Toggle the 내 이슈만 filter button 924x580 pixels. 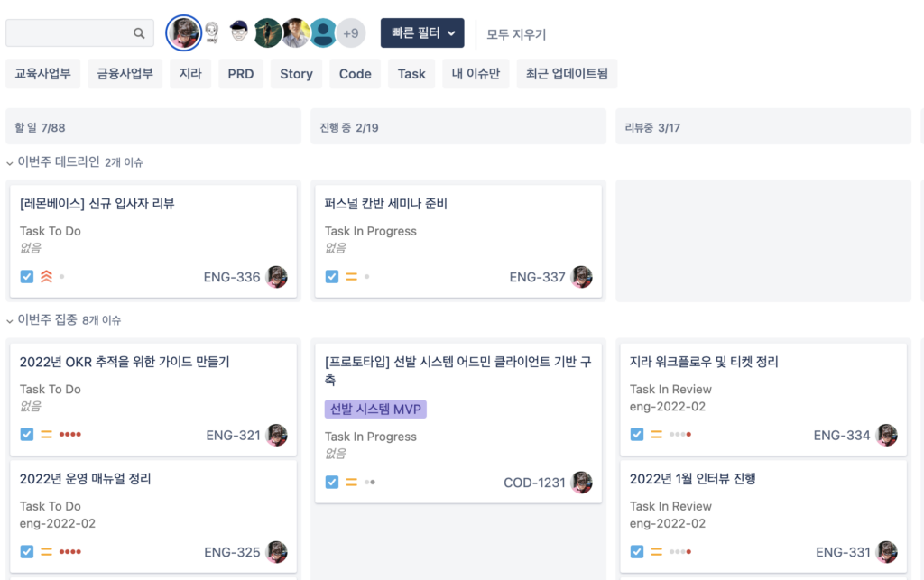click(x=476, y=74)
